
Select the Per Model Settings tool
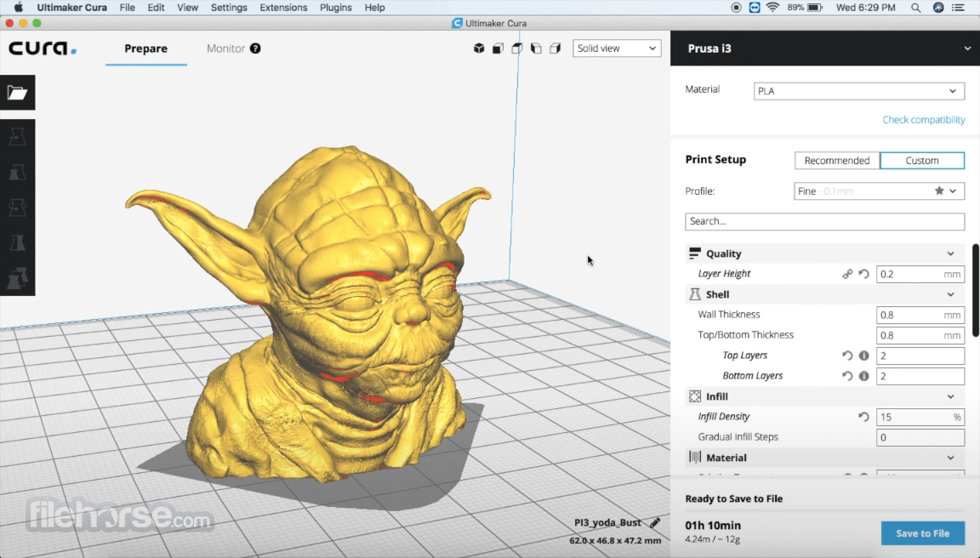tap(18, 278)
